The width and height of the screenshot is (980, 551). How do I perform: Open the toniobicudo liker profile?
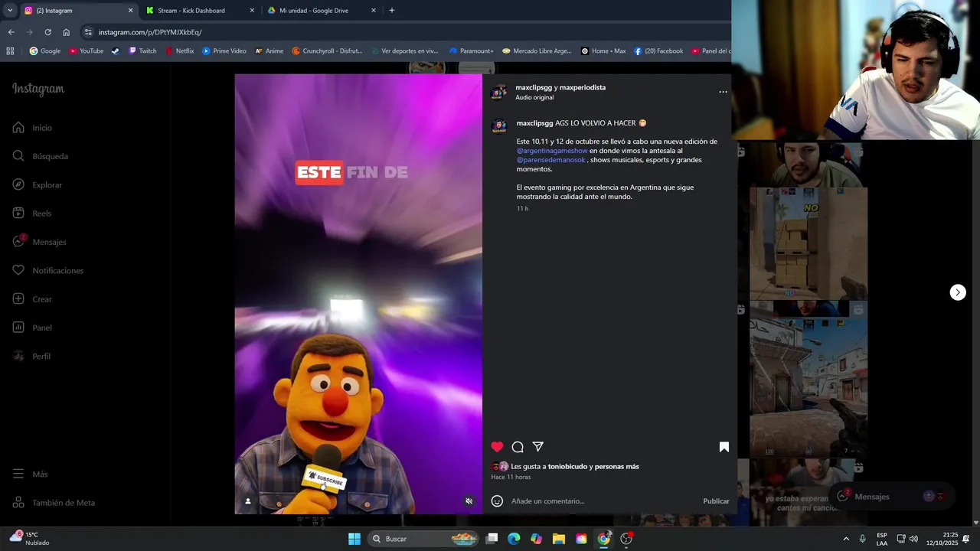567,466
